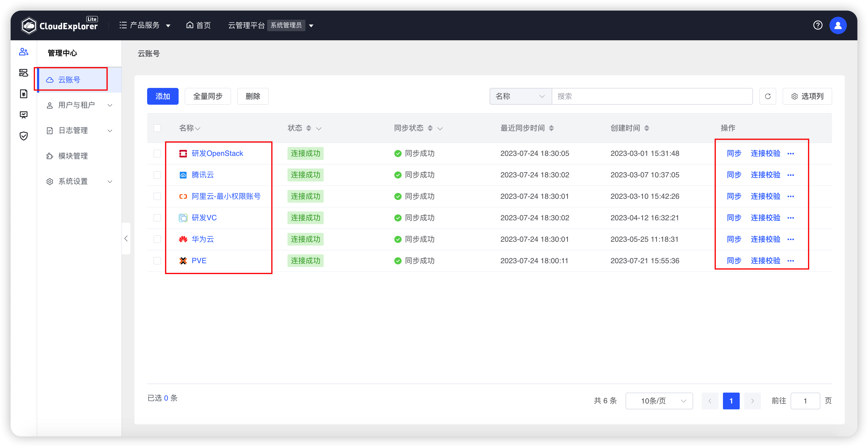Viewport: 868px width, 447px height.
Task: Check the box for 阿里云-最小权限账号 row
Action: tap(157, 196)
